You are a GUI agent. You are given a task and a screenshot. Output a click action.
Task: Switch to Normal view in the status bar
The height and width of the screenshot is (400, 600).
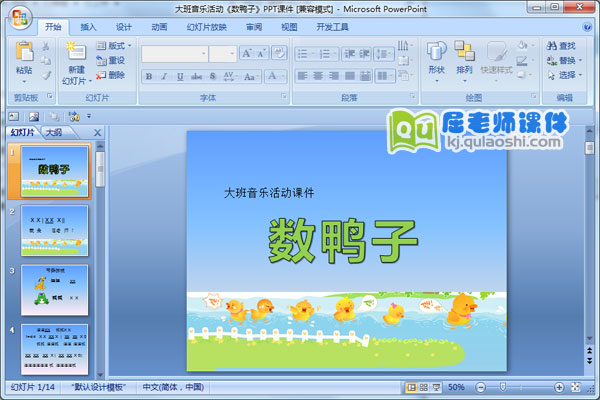click(411, 387)
